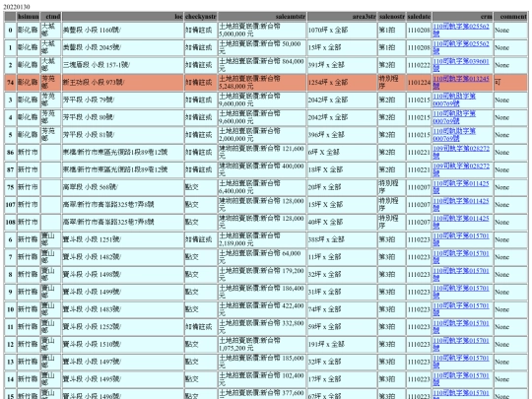Image resolution: width=532 pixels, height=399 pixels.
Task: Open the 015701 link in row 7
Action: [x=461, y=257]
